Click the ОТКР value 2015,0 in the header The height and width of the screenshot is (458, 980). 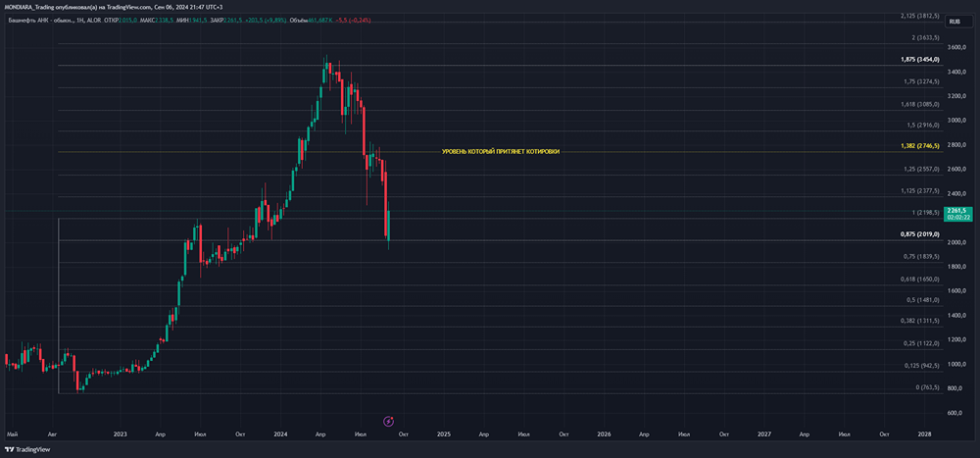[x=127, y=21]
